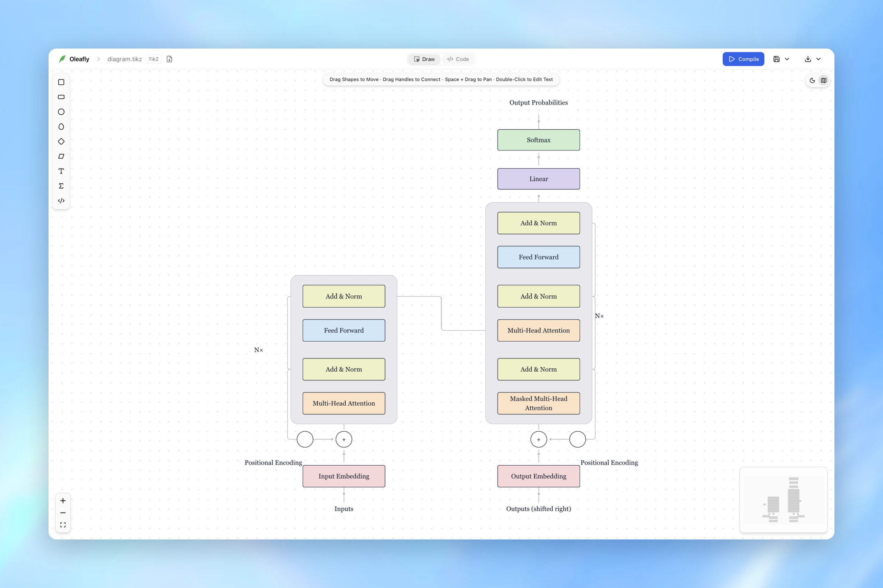
Task: Select the plus circle above Output Embedding
Action: pos(539,440)
